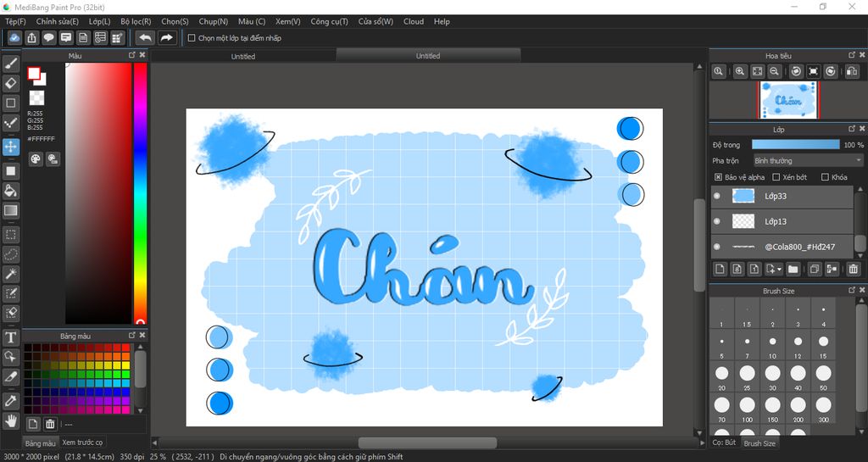Select the Hand tool
The width and height of the screenshot is (868, 462).
pyautogui.click(x=10, y=420)
